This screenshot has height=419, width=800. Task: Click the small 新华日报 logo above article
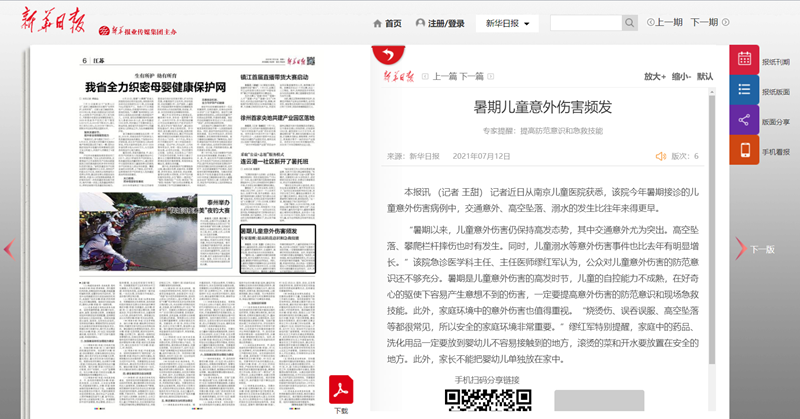click(399, 77)
